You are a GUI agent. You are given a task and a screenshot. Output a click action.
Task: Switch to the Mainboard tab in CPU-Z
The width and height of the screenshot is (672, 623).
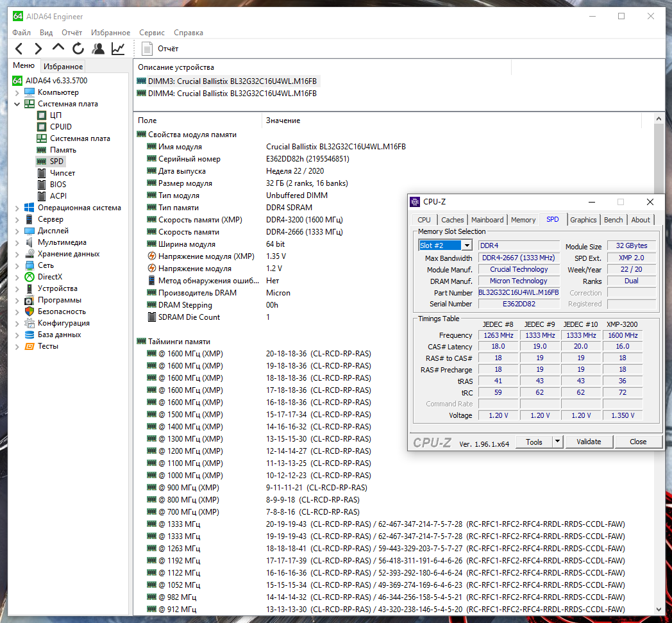pyautogui.click(x=487, y=220)
